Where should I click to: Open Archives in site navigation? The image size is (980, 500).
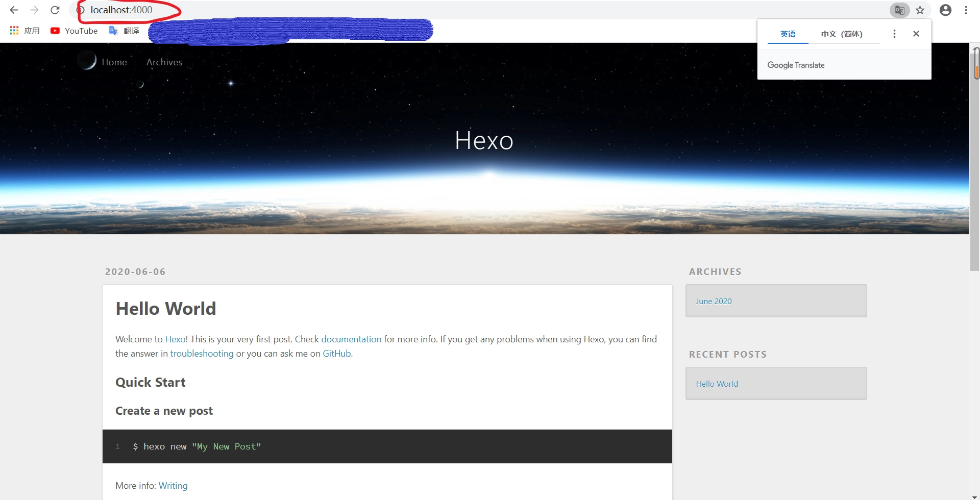pos(164,62)
